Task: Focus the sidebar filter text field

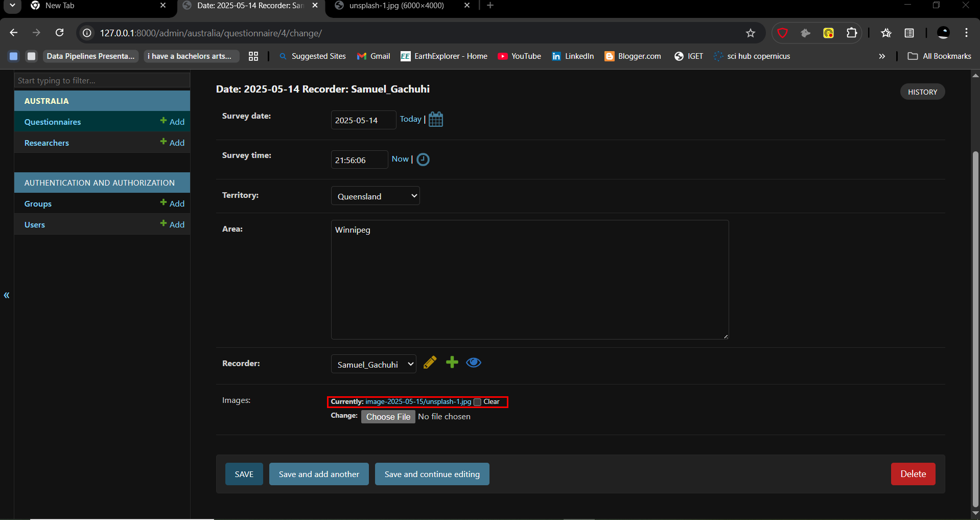Action: [102, 80]
